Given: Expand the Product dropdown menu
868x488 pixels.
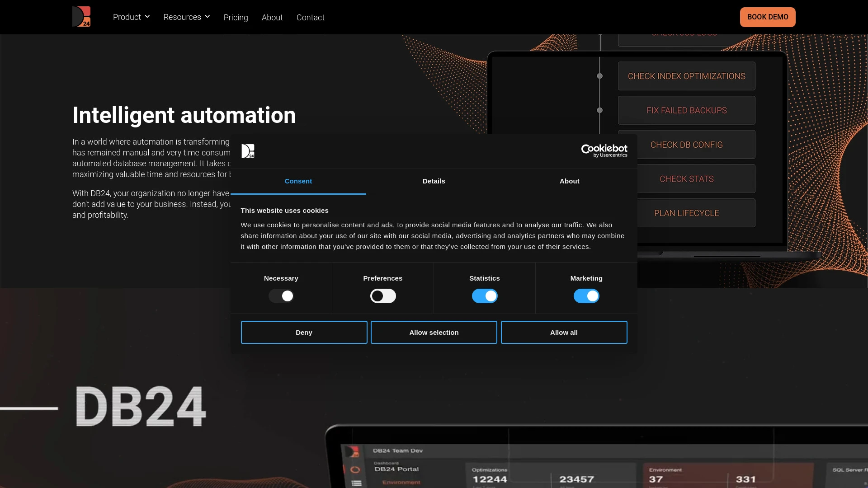Looking at the screenshot, I should (x=131, y=17).
